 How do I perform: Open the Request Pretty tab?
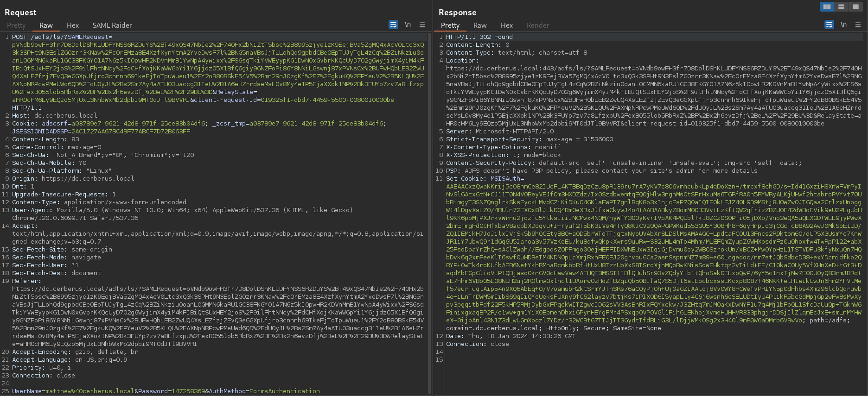tap(16, 25)
